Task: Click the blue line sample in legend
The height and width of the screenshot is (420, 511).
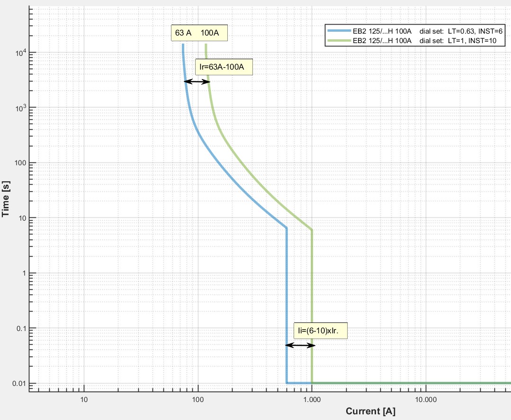Action: [x=339, y=31]
